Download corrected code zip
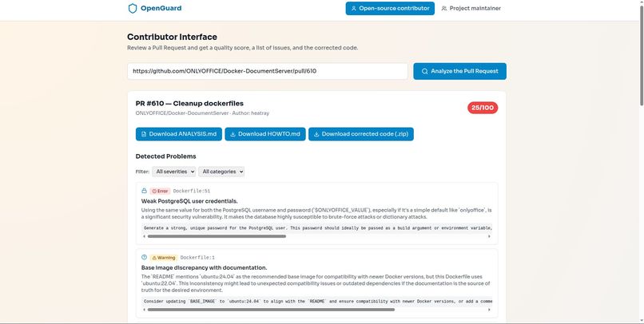The width and height of the screenshot is (644, 324). 361,134
